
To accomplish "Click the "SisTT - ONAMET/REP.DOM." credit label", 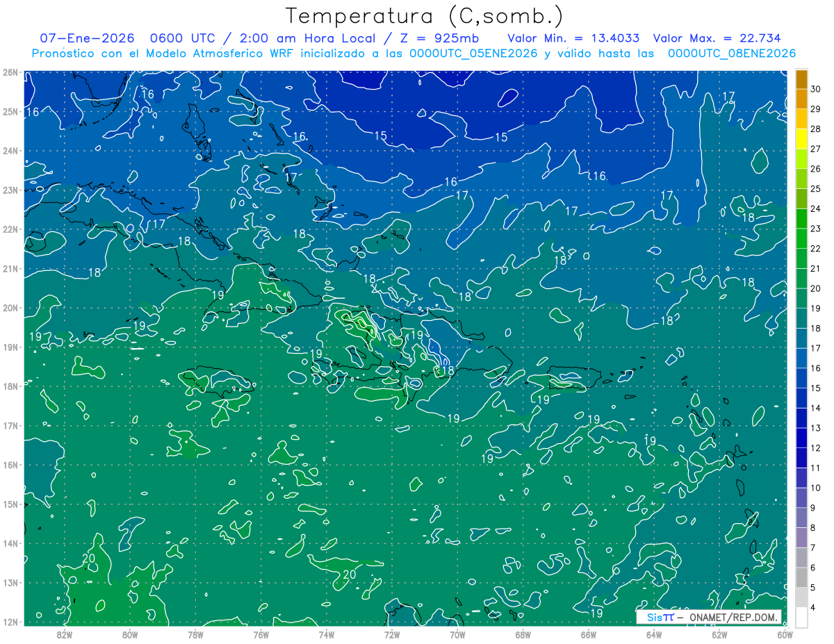I will (709, 618).
